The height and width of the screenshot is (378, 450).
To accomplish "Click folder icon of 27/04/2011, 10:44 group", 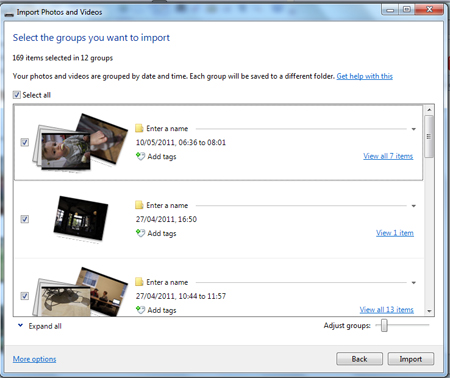I will 139,282.
